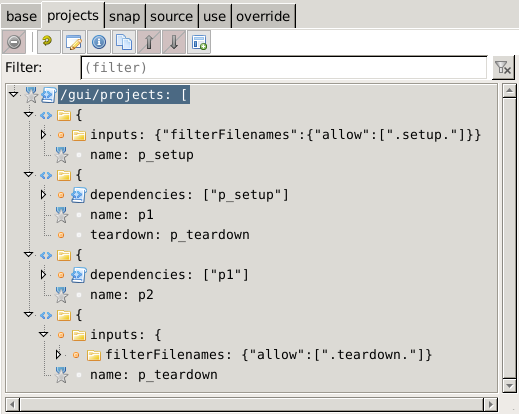This screenshot has height=414, width=519.
Task: Click the yellow undo arrow icon
Action: [x=49, y=42]
